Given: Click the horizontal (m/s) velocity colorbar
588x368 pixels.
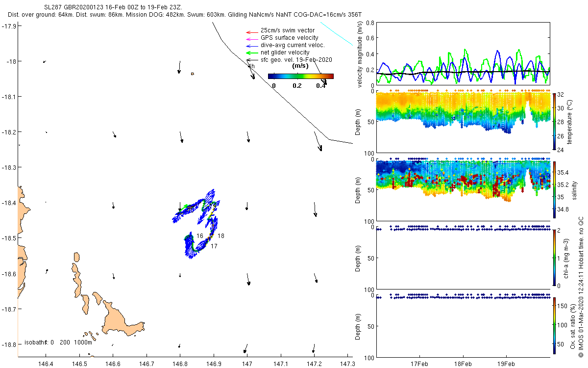Looking at the screenshot, I should click(x=301, y=76).
